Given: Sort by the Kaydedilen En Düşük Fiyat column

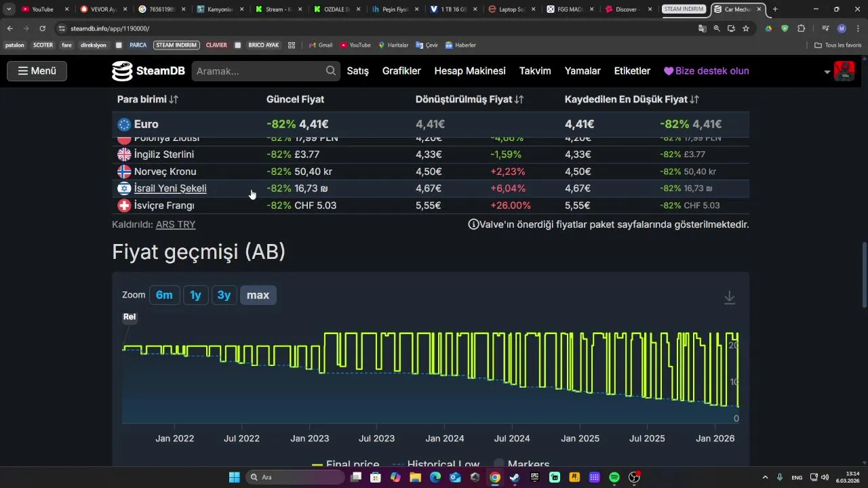Looking at the screenshot, I should click(632, 100).
